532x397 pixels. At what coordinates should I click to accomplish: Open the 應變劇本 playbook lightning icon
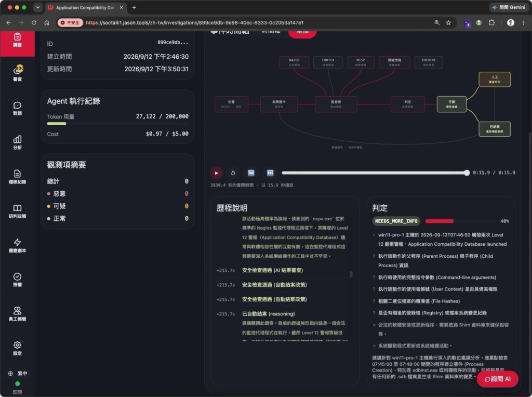pyautogui.click(x=17, y=245)
